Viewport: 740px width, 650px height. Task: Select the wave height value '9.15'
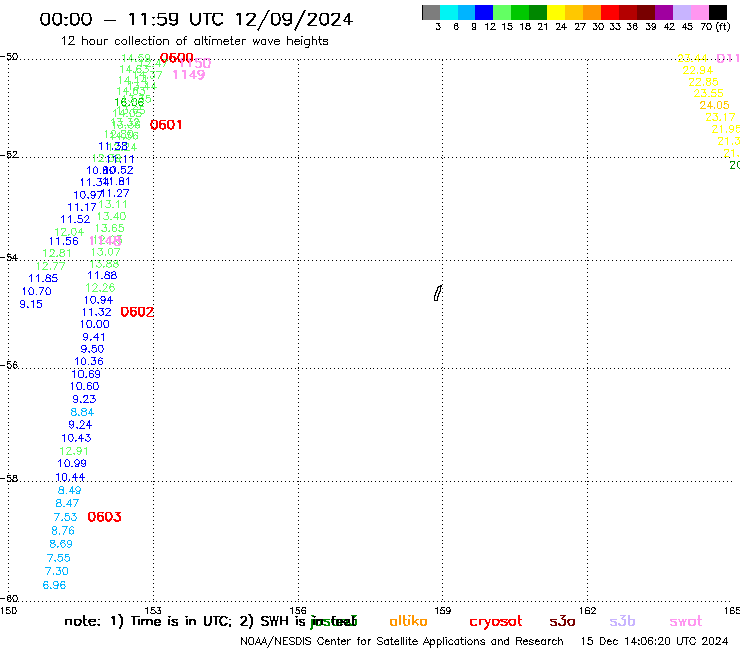point(31,304)
